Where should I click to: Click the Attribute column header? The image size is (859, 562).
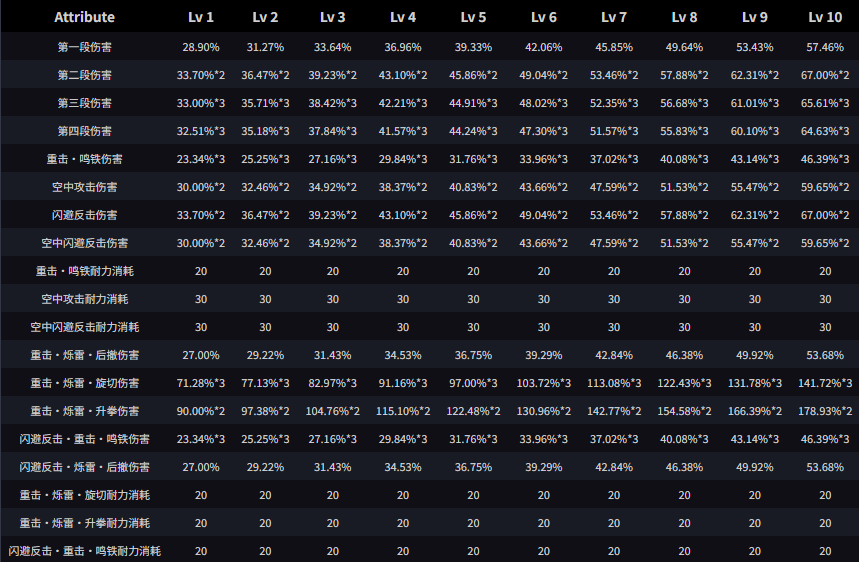[x=84, y=17]
